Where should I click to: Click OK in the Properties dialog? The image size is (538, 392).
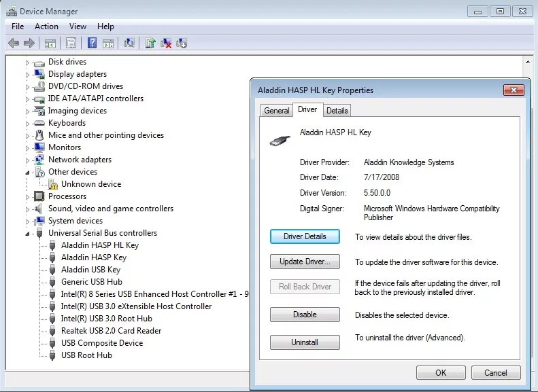click(441, 373)
